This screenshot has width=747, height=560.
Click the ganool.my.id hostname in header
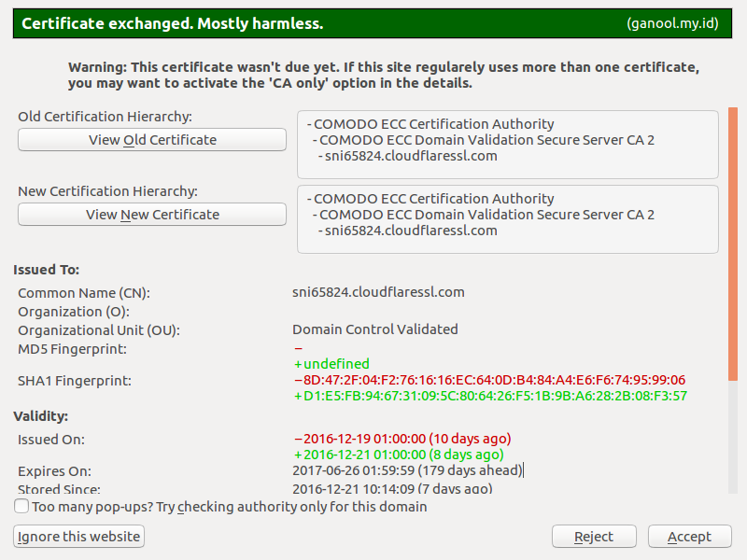click(x=672, y=23)
